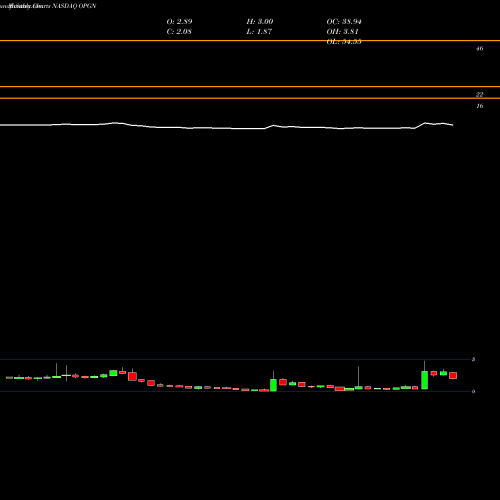Click the tall green candle mid-chart
Screen dimensions: 500x500
[x=273, y=385]
